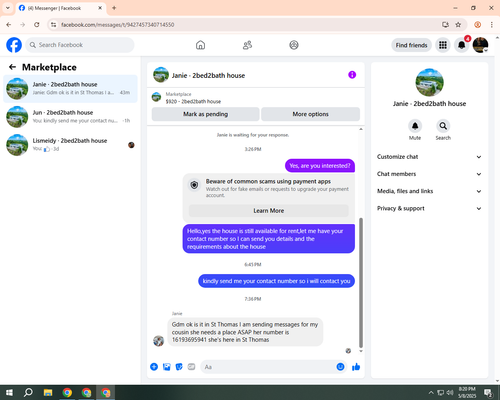Select the Messenger | Facebook browser tab
Viewport: 500px width, 400px height.
[x=60, y=8]
